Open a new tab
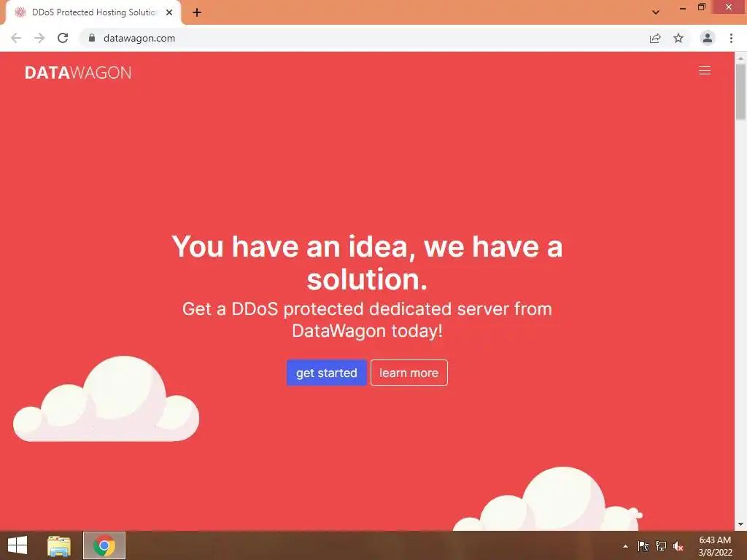The height and width of the screenshot is (560, 747). tap(197, 12)
